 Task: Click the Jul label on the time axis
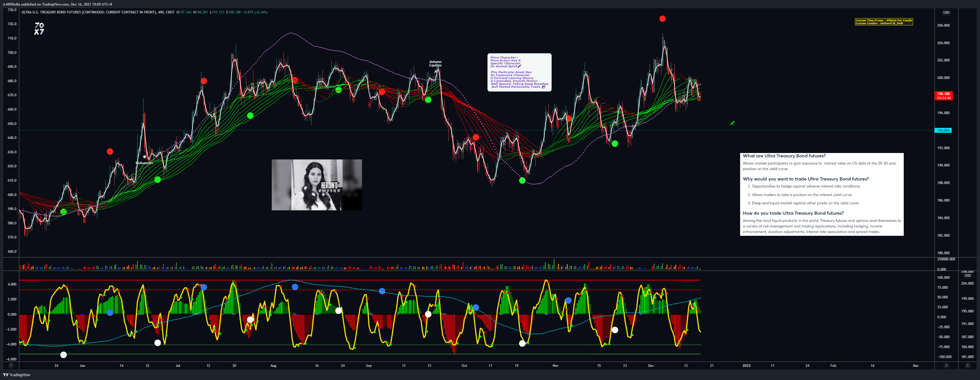click(178, 366)
